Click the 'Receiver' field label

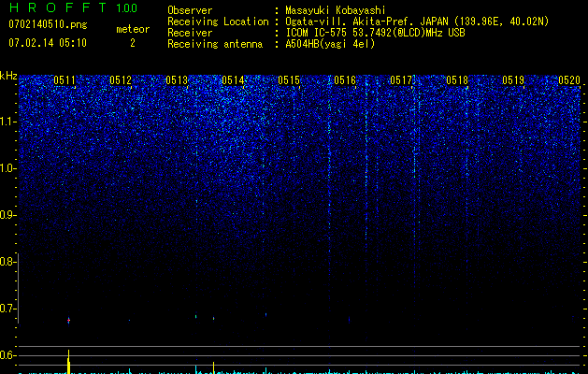point(190,33)
